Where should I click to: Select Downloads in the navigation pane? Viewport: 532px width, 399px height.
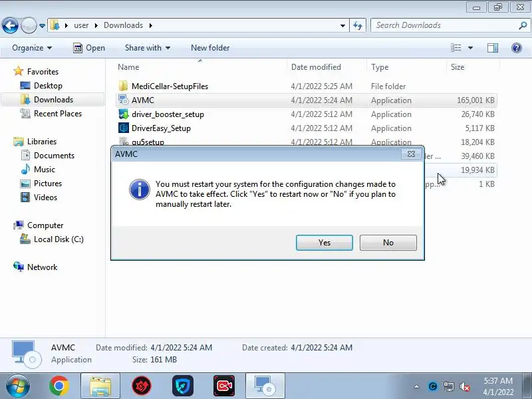tap(54, 99)
